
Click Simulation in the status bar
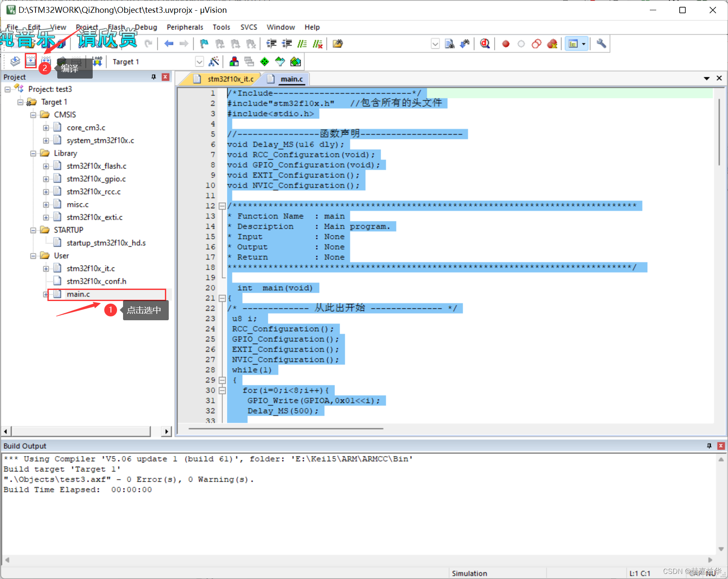(470, 573)
